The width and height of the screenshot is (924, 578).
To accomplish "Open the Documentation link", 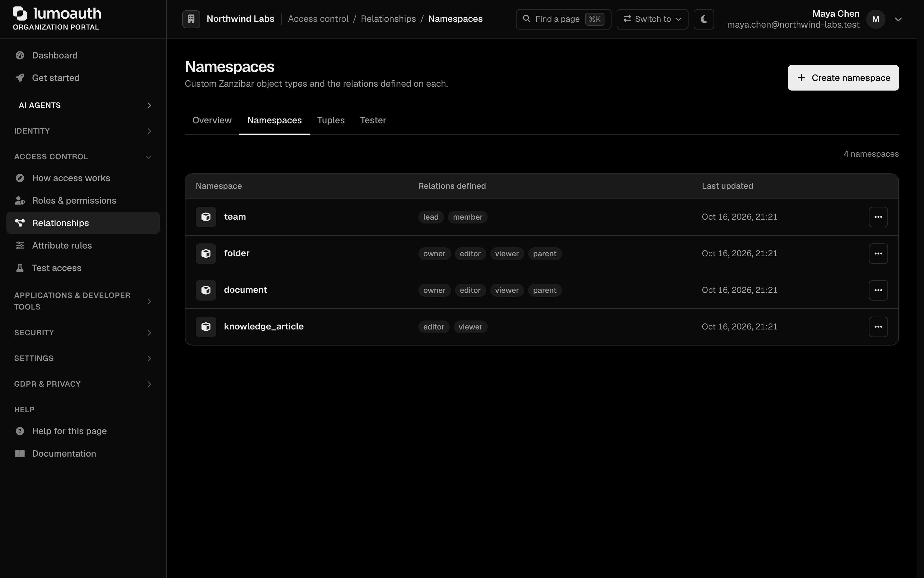I will 83,454.
